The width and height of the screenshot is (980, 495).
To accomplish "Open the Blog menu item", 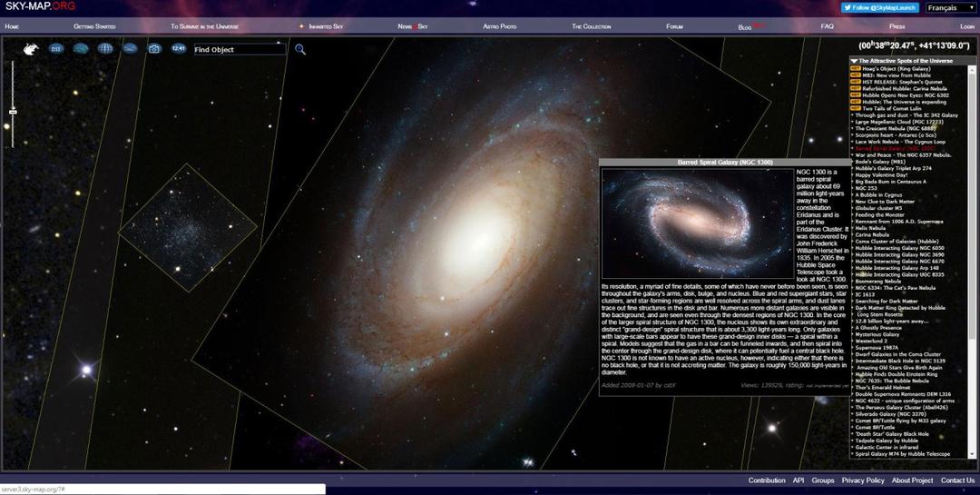I will 745,27.
